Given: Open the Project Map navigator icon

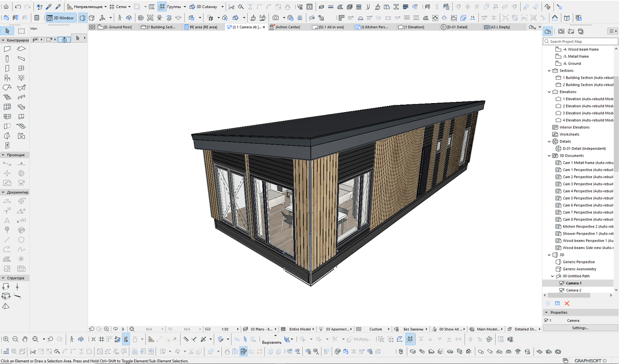Looking at the screenshot, I should [x=548, y=31].
